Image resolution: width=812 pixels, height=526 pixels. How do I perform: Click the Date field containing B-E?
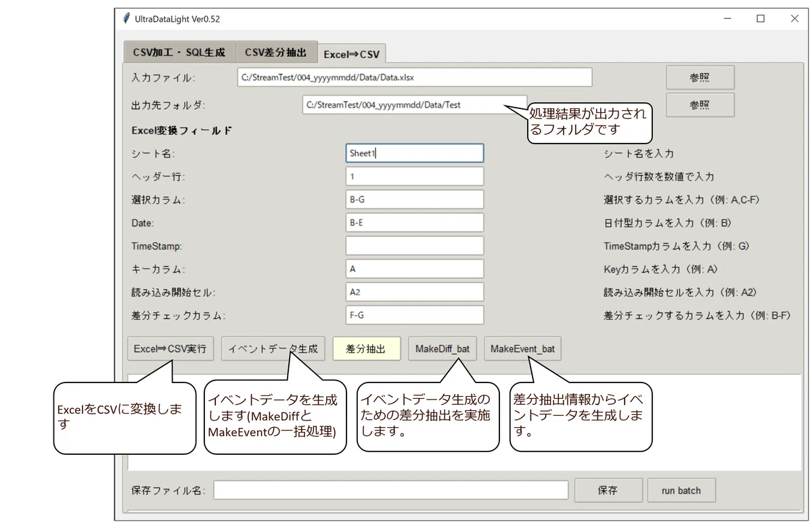(415, 223)
